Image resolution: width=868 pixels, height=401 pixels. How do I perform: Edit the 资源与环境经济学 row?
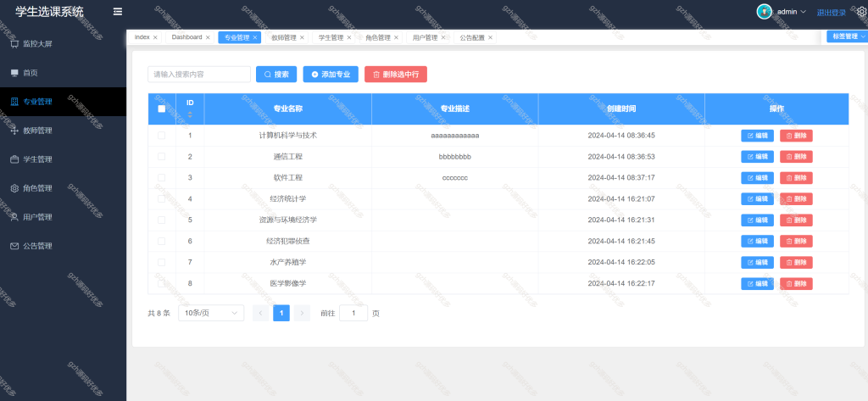757,220
